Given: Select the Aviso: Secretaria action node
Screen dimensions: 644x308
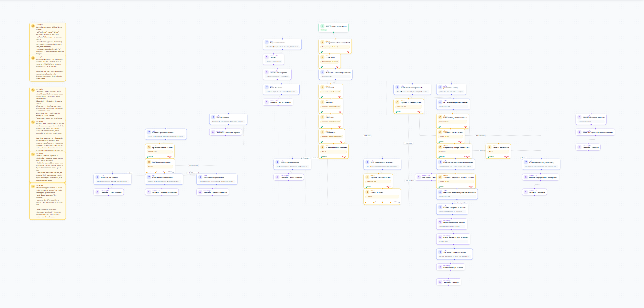Looking at the screenshot, I should point(281,89).
